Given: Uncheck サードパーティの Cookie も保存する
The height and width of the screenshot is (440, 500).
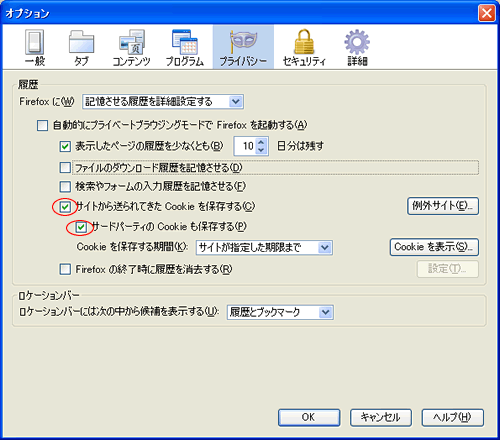Looking at the screenshot, I should pyautogui.click(x=81, y=227).
